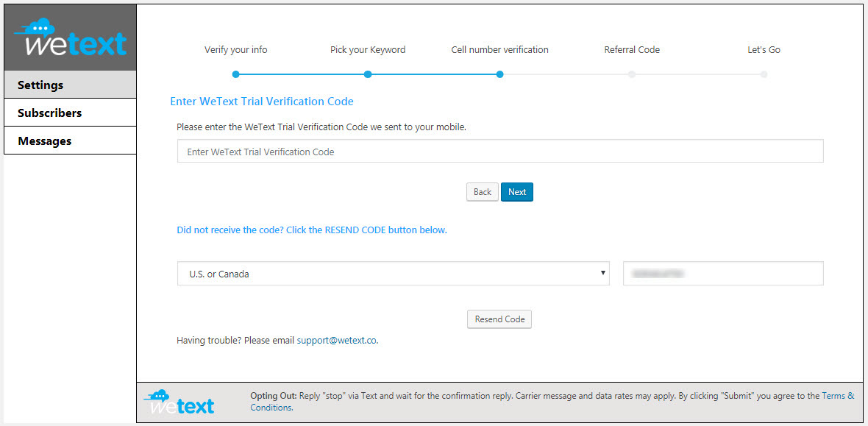Click the 'Enter WeText Trial Verification Code' heading

pyautogui.click(x=261, y=102)
